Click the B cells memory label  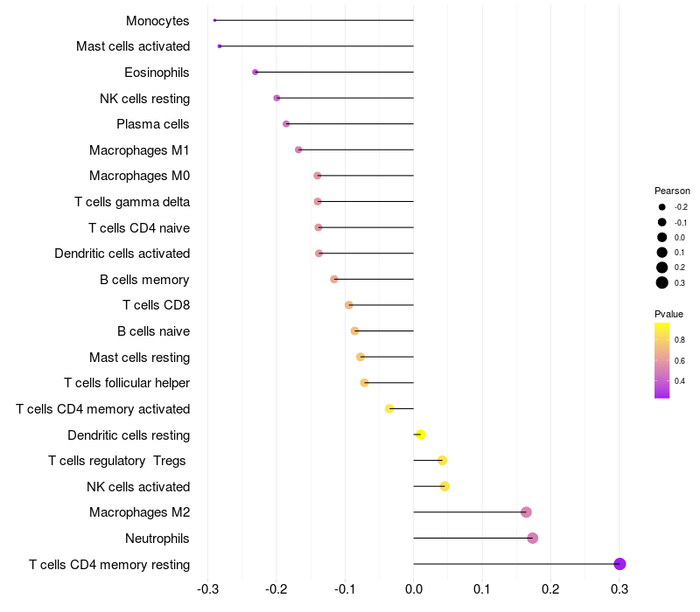coord(145,280)
